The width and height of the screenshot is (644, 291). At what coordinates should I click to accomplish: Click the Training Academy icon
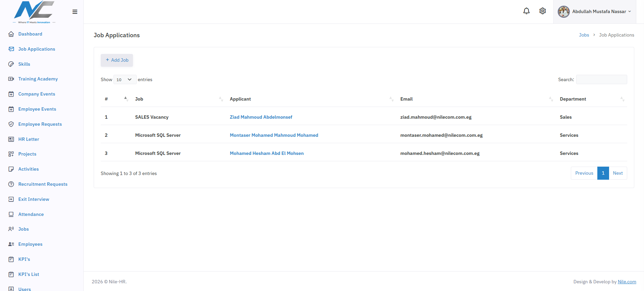click(x=11, y=79)
